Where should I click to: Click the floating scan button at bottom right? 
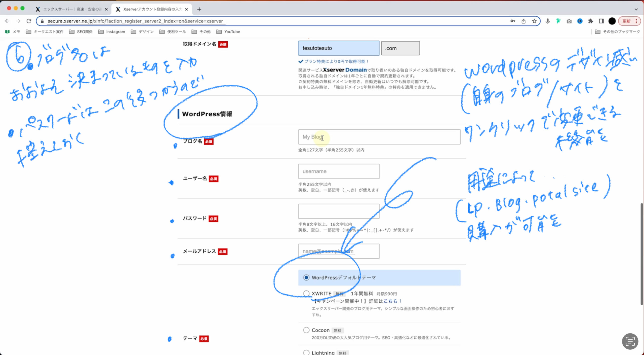click(x=630, y=341)
